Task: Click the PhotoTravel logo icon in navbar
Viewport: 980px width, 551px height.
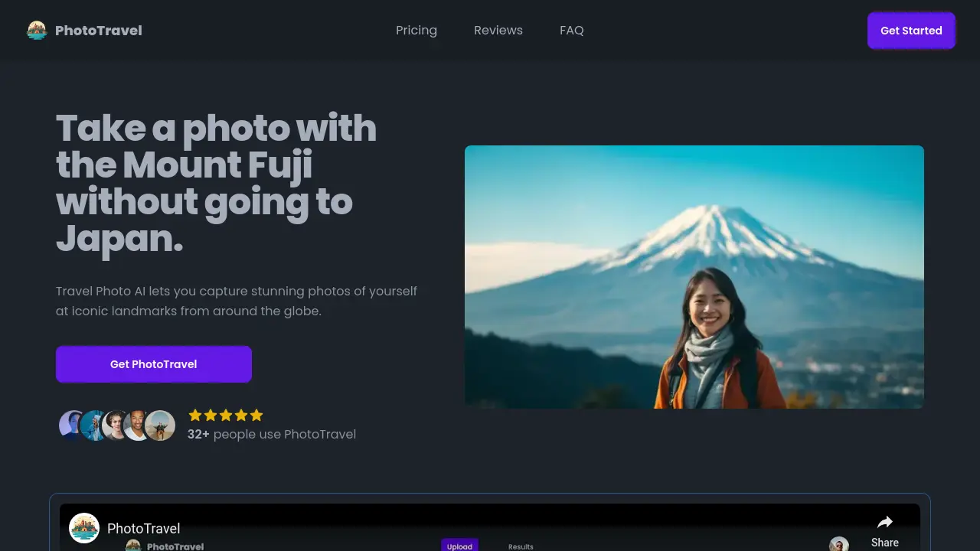Action: 37,30
